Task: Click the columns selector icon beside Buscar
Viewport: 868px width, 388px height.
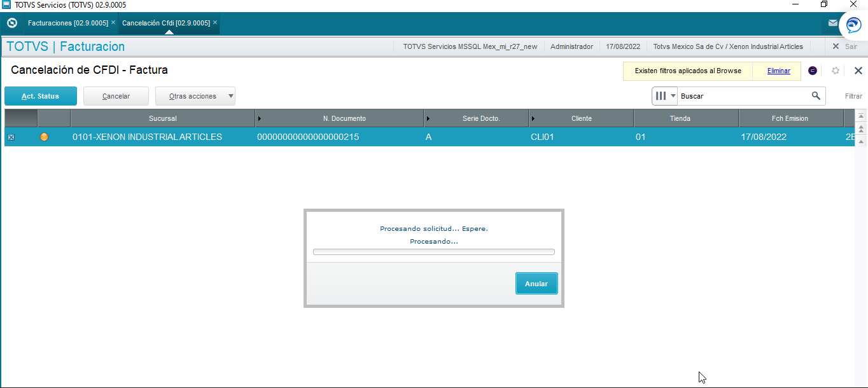Action: (x=661, y=96)
